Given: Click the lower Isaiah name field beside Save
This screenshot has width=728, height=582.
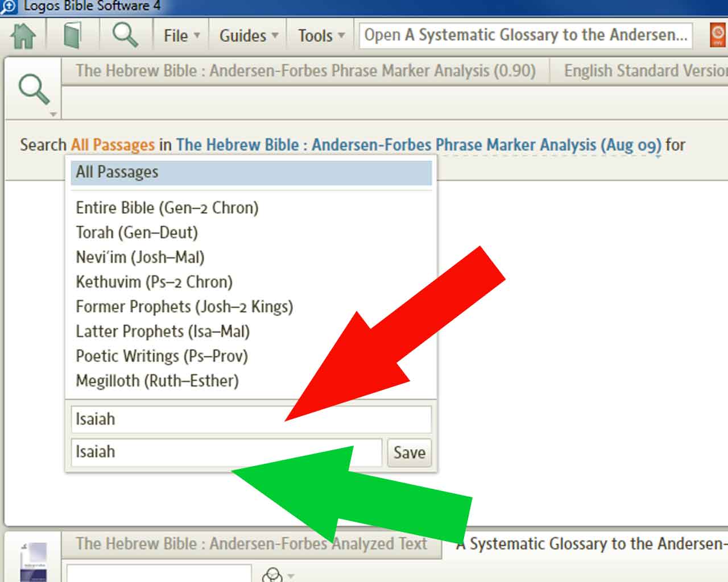Looking at the screenshot, I should tap(226, 452).
